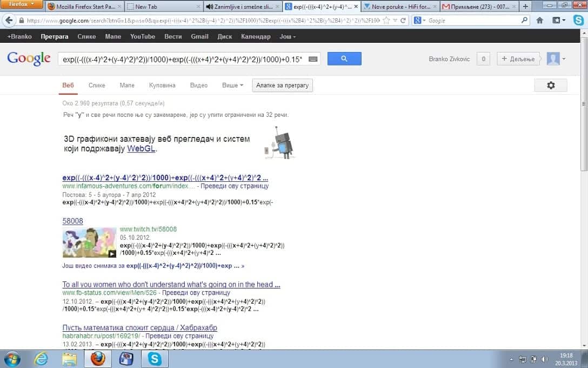Click the vertical page scrollbar

(x=584, y=104)
